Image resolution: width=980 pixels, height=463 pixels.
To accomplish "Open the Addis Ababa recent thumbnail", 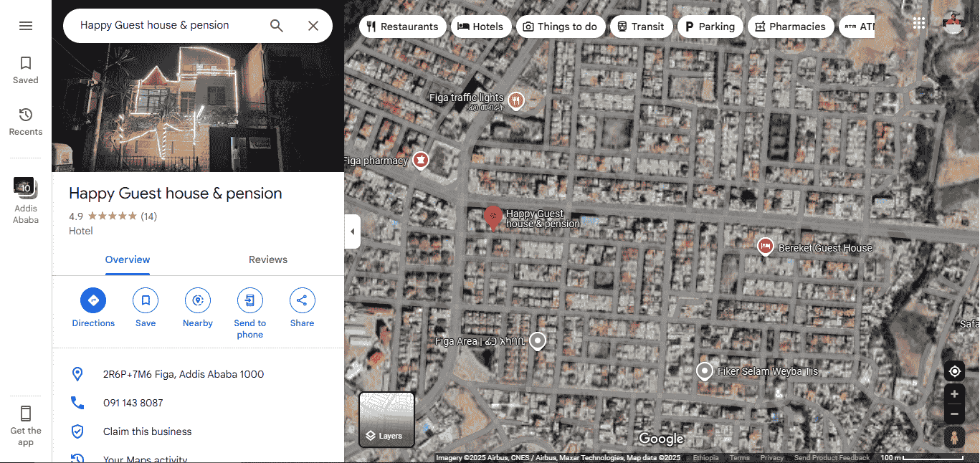I will click(x=26, y=201).
